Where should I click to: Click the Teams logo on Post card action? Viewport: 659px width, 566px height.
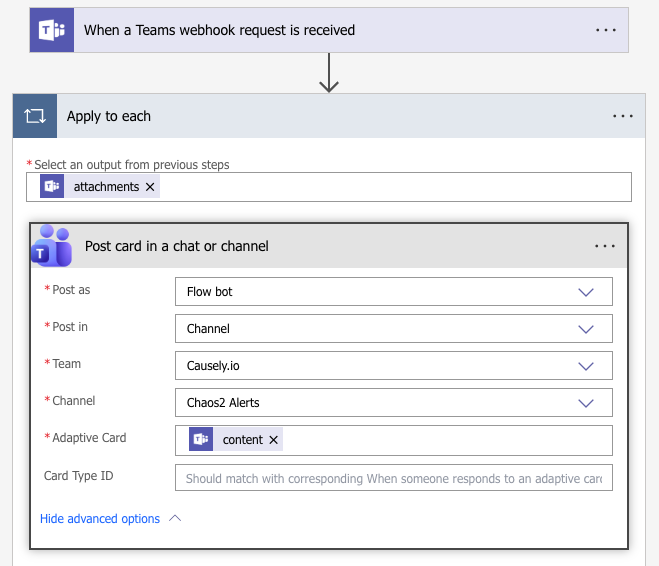point(51,246)
